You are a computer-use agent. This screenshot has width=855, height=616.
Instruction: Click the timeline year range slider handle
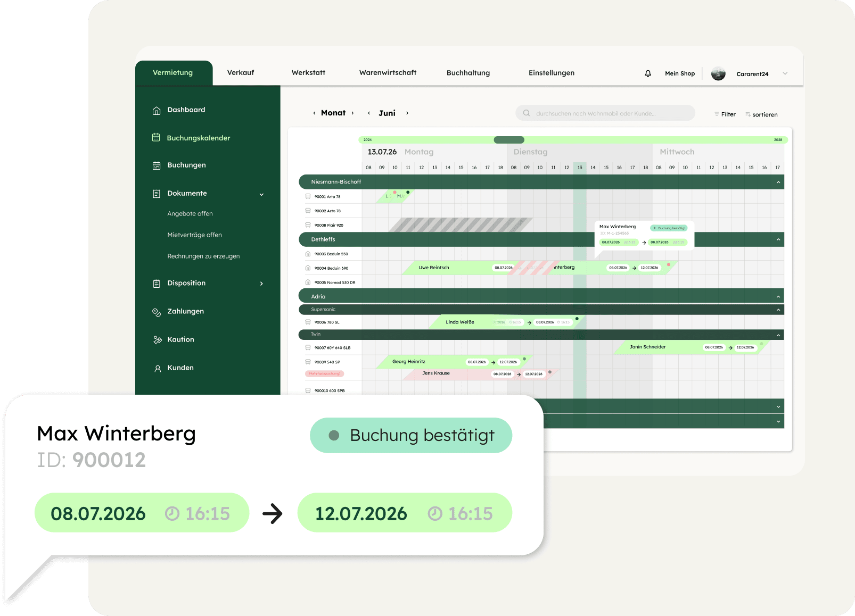[x=509, y=140]
